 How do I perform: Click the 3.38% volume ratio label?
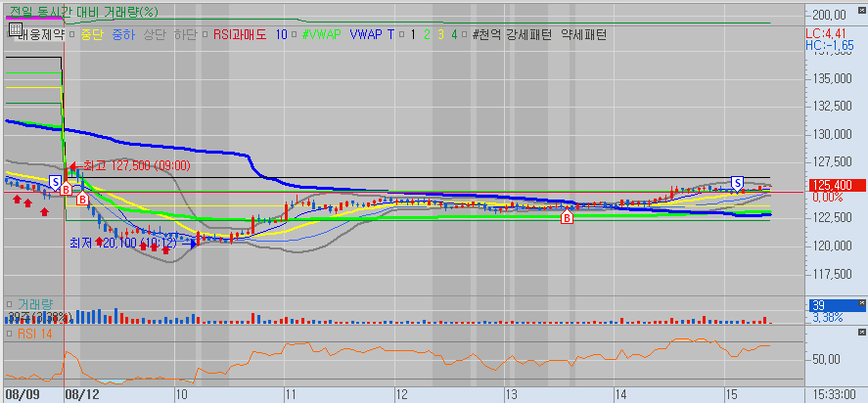[x=828, y=317]
